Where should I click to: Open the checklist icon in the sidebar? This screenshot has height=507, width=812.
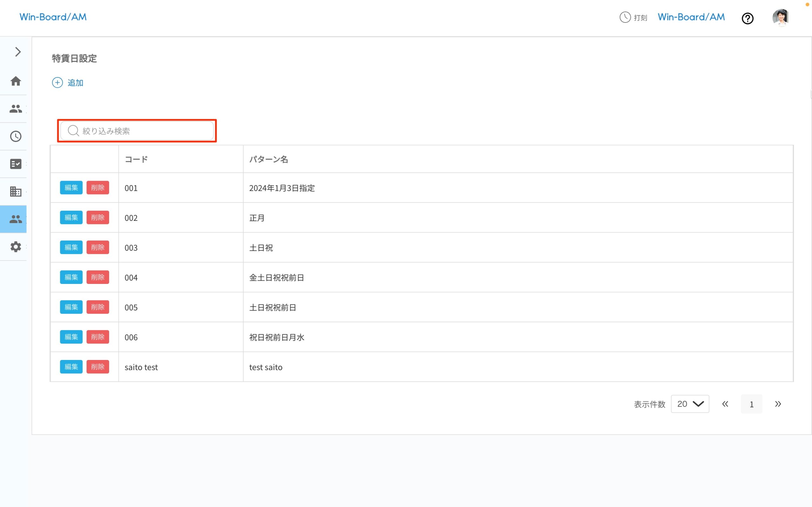pos(16,164)
